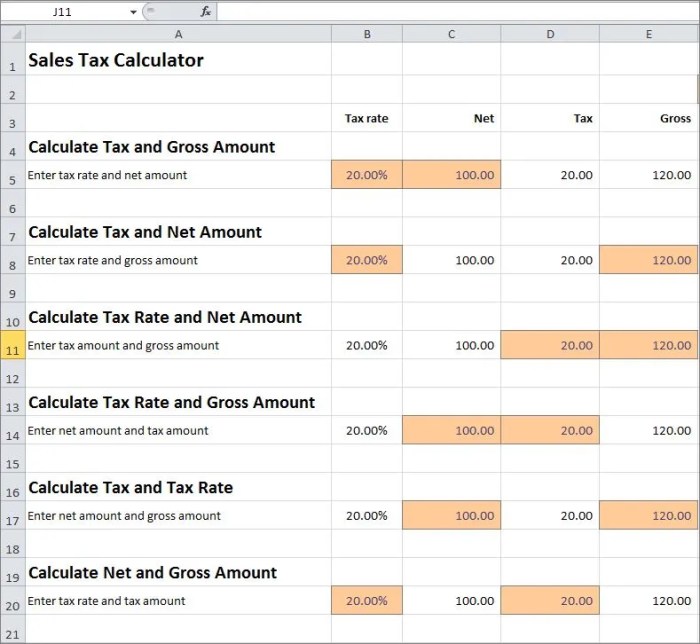Click the 'Tax rate' column heading cell

[367, 118]
